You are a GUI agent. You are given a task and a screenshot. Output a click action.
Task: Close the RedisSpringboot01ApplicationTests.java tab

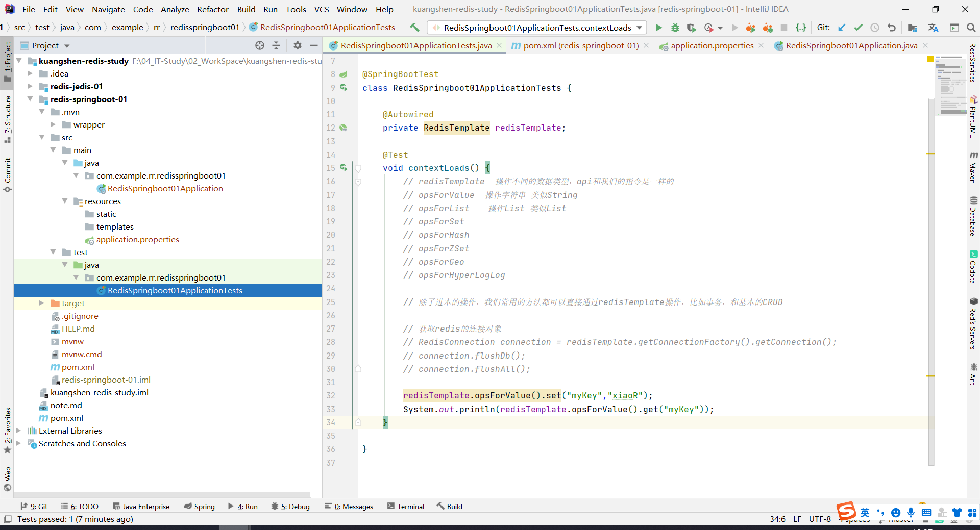pos(499,45)
